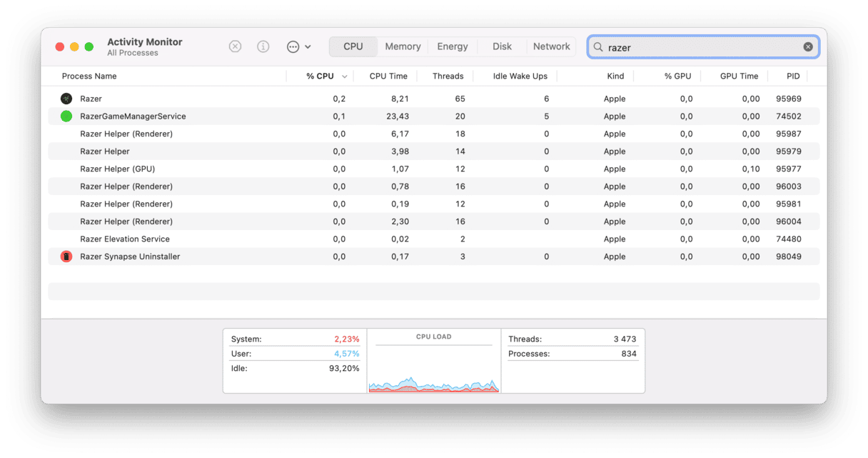Select Razer Helper (Renderer) with PID 96003

(x=434, y=186)
